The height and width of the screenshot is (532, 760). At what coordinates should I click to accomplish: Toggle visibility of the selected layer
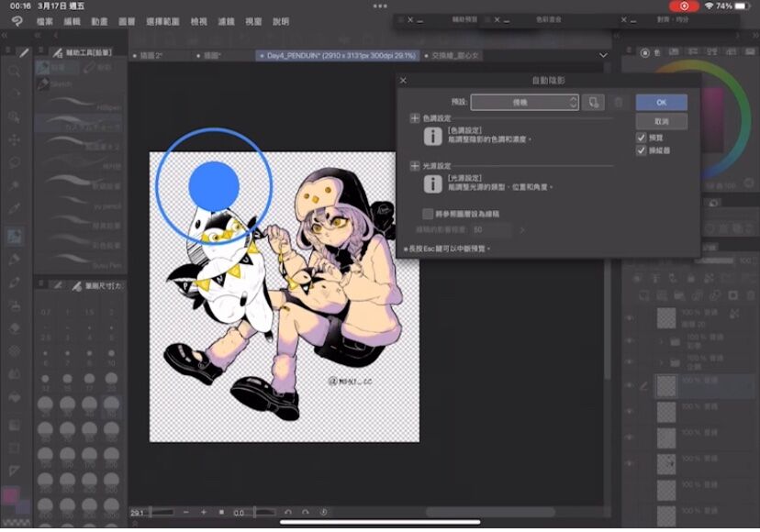[x=630, y=385]
